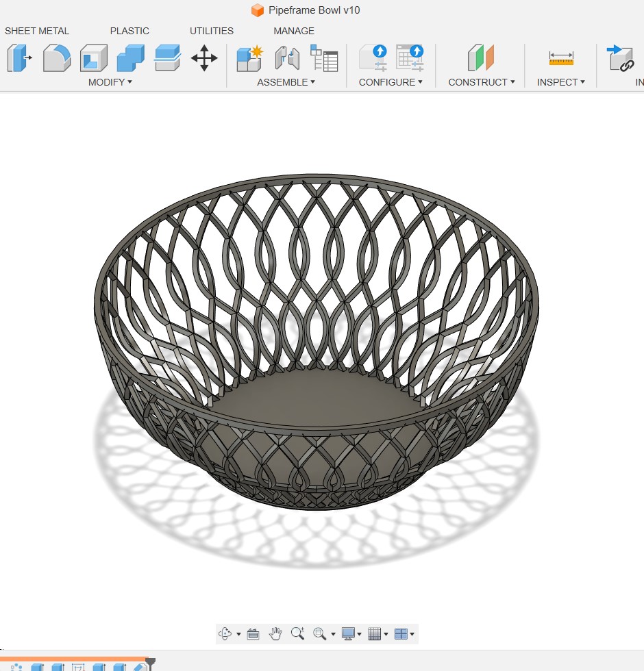This screenshot has height=671, width=644.
Task: Click the Grid and Snaps icon
Action: pyautogui.click(x=374, y=634)
